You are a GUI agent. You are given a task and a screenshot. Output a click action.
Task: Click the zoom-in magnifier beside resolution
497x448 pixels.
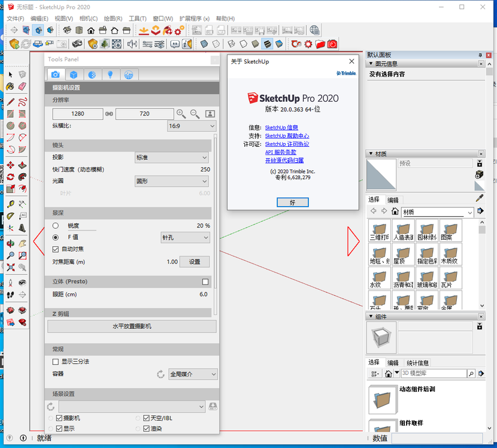tap(181, 113)
